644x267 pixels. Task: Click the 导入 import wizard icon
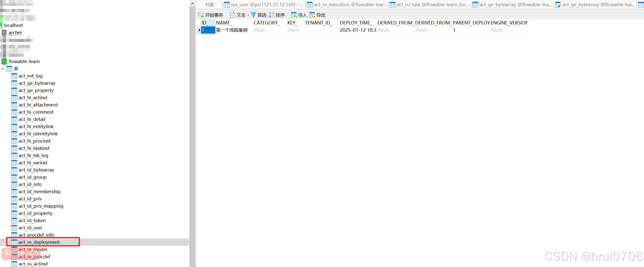pyautogui.click(x=294, y=15)
